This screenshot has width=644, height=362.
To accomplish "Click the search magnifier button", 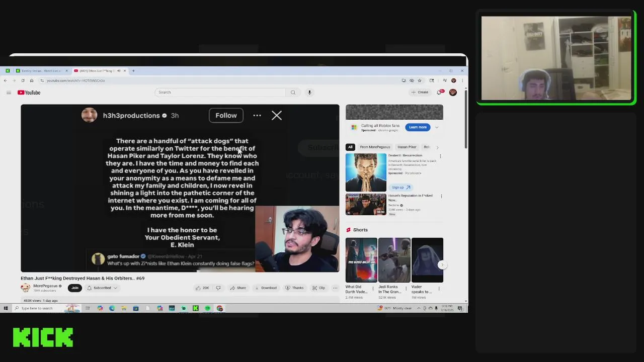I will pos(293,92).
